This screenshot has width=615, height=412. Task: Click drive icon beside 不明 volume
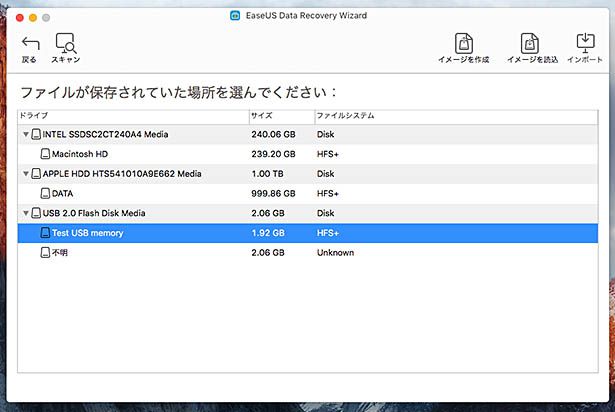45,252
